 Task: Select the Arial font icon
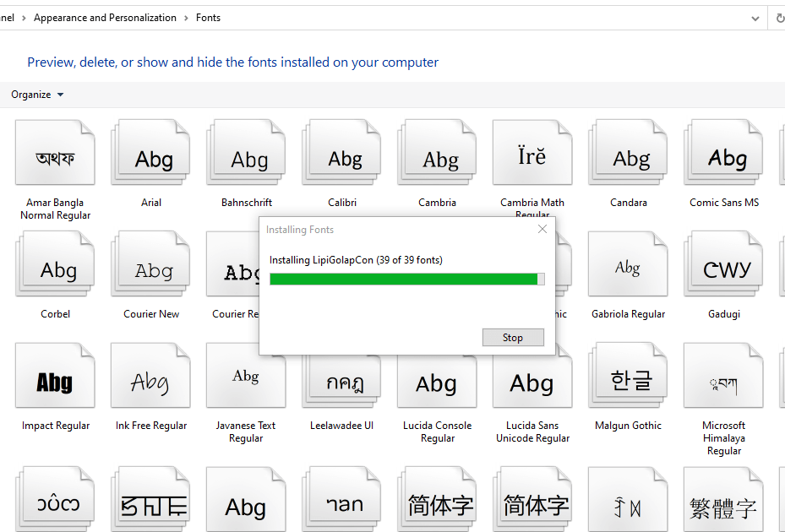[x=152, y=154]
